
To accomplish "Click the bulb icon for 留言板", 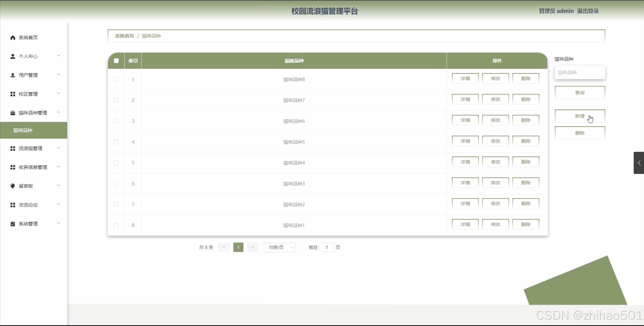I will click(13, 186).
